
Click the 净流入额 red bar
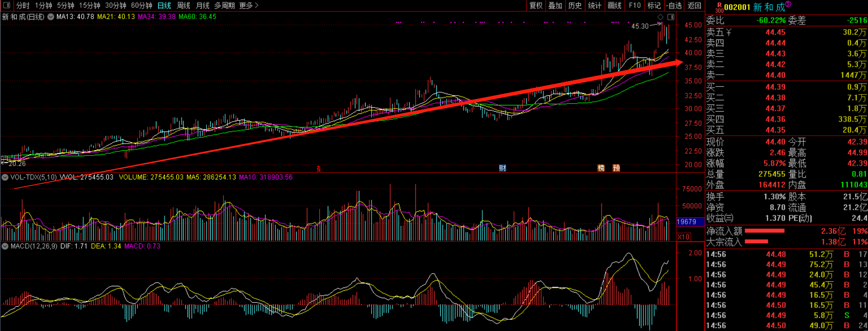click(764, 231)
